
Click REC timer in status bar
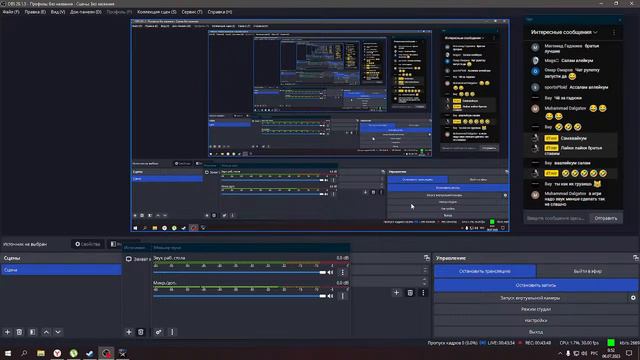tap(538, 343)
